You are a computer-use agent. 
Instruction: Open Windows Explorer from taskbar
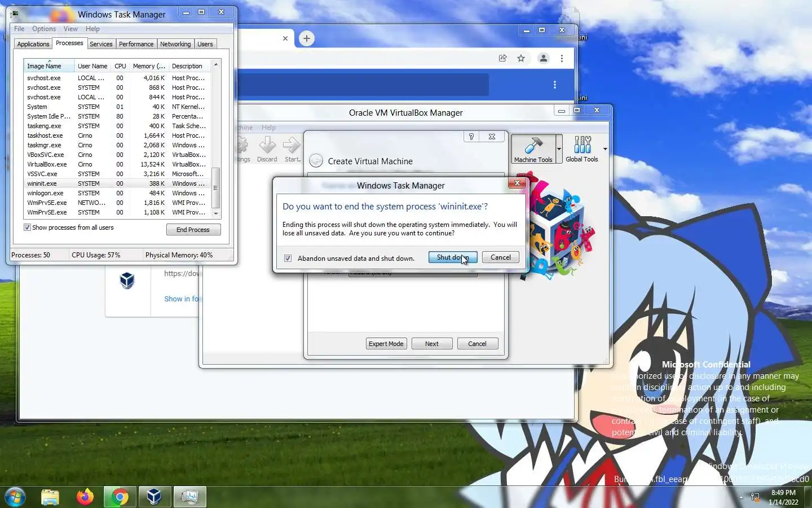(50, 497)
